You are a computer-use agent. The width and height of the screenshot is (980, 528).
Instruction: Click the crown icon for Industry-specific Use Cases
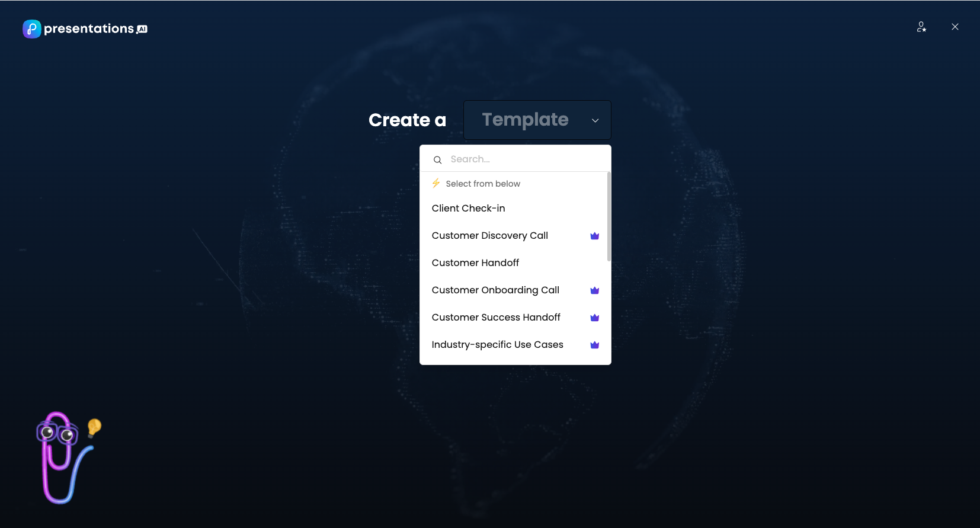pos(595,345)
